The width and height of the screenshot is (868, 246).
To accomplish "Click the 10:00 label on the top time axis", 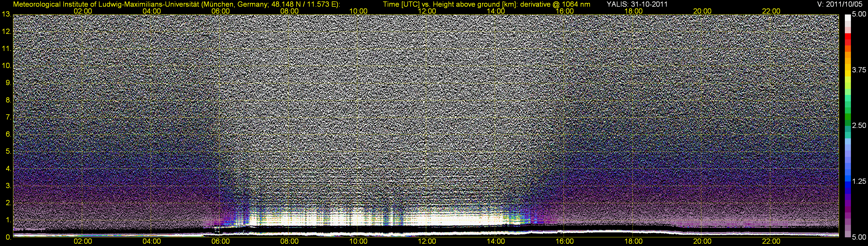I will click(x=358, y=11).
